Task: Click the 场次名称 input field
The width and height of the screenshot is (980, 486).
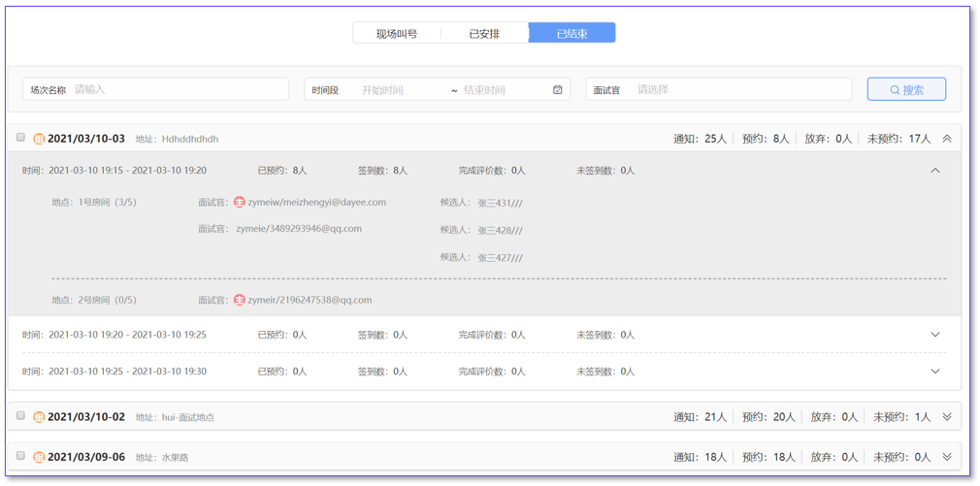Action: tap(156, 89)
